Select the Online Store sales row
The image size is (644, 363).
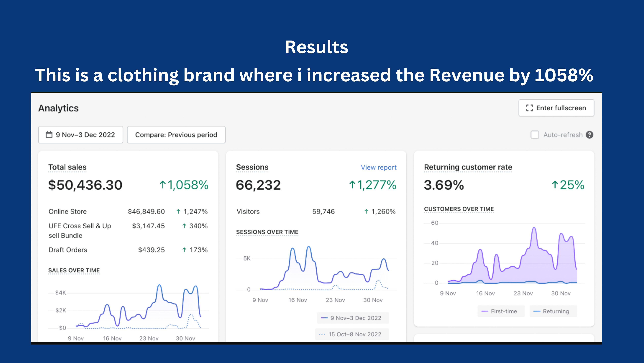(x=128, y=212)
